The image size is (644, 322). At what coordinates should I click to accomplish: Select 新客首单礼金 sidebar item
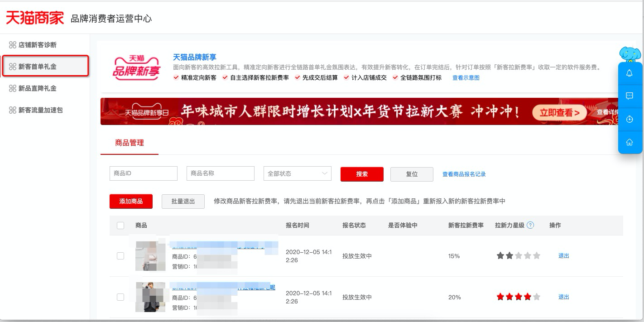[x=45, y=66]
